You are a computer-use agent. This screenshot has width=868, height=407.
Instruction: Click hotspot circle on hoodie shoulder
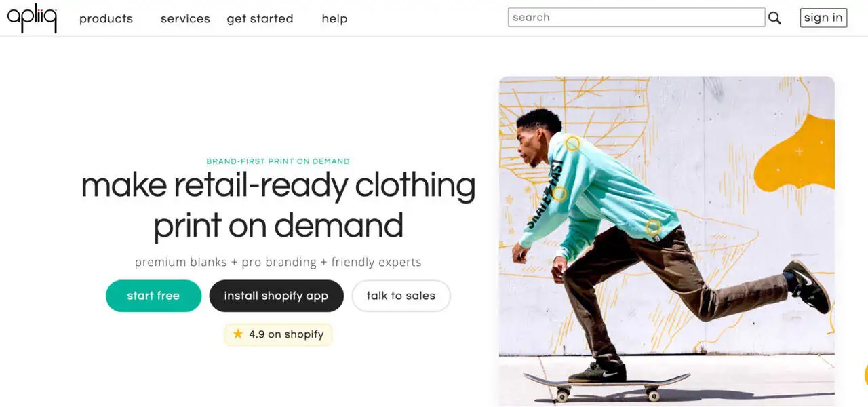[x=573, y=144]
